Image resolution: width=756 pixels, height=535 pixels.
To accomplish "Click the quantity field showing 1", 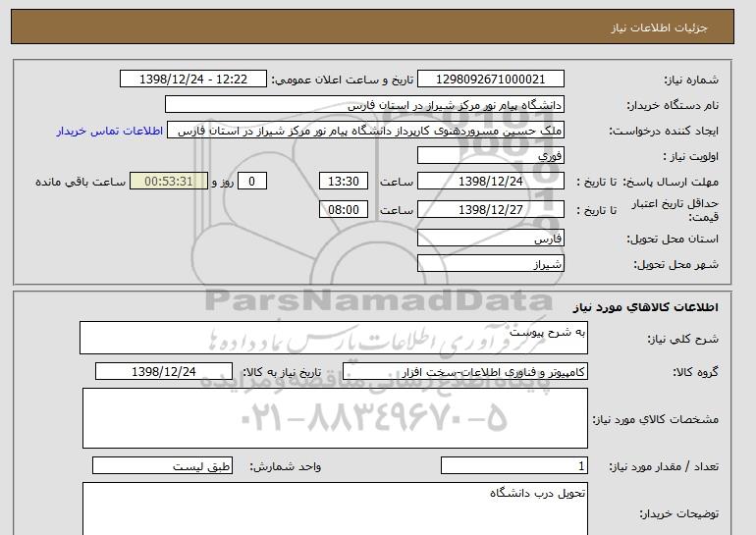I will click(514, 466).
